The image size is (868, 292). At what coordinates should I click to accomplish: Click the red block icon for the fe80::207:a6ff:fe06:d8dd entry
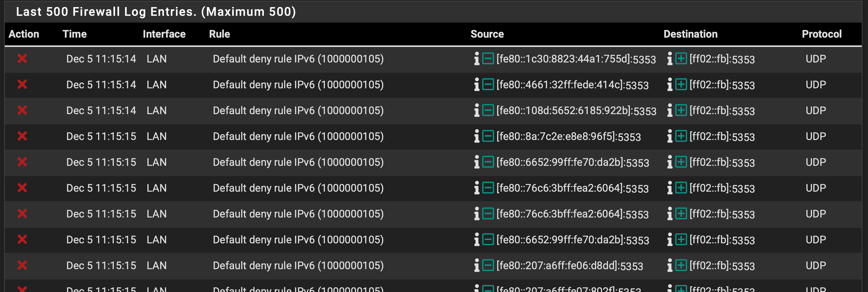[x=22, y=265]
